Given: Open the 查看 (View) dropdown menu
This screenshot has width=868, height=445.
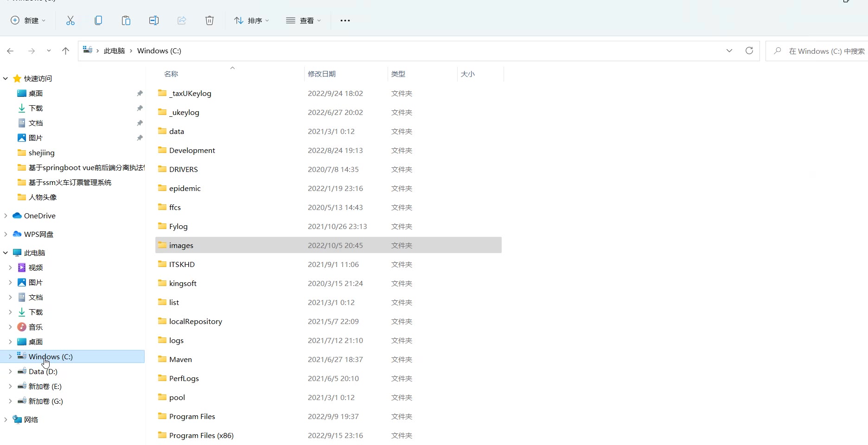Looking at the screenshot, I should tap(304, 20).
